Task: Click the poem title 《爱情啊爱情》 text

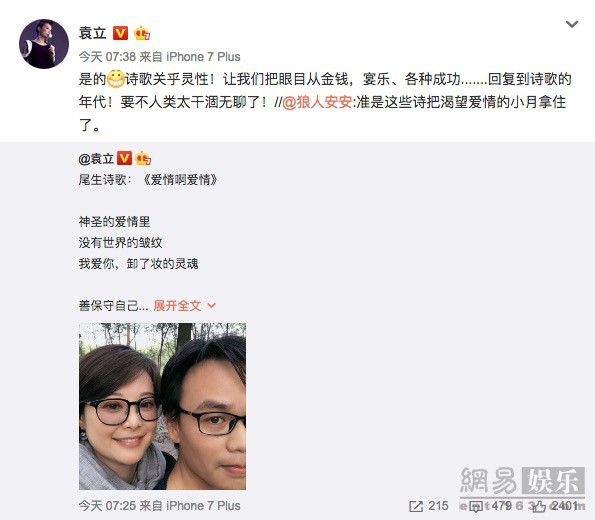Action: point(181,180)
